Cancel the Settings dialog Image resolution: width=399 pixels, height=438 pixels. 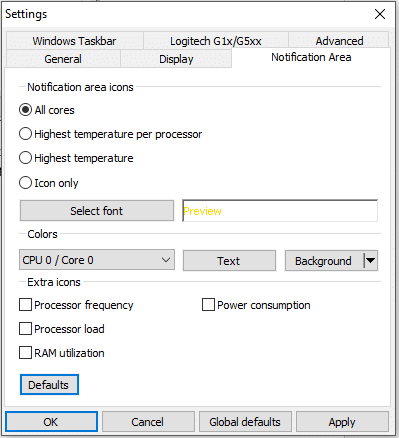[148, 422]
